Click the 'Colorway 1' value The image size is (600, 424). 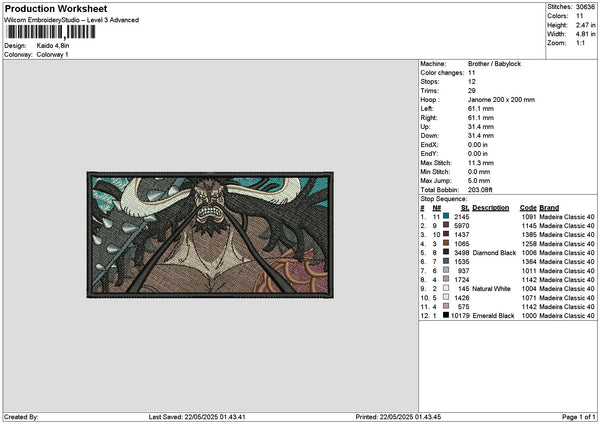coord(52,55)
